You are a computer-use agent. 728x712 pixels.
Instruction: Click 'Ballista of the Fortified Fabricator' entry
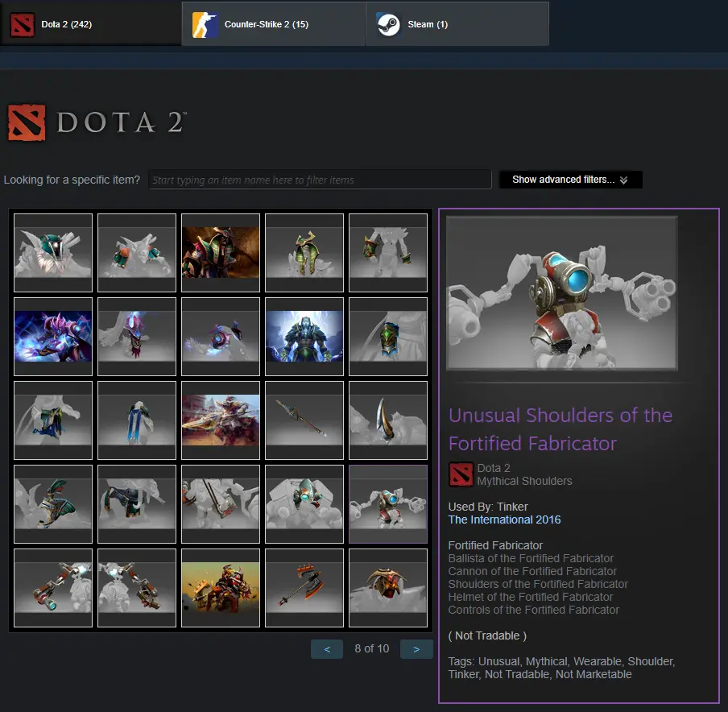pos(531,558)
